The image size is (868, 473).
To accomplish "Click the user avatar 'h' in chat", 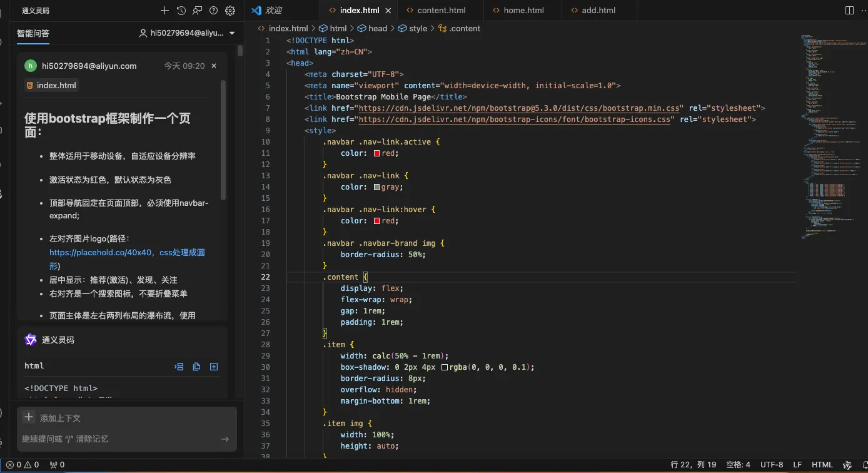I will pyautogui.click(x=31, y=66).
